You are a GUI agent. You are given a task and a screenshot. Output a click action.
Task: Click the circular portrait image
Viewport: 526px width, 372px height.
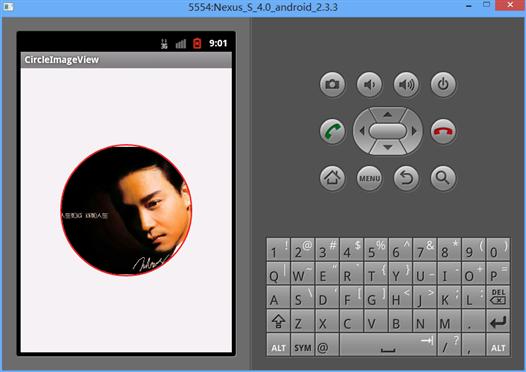(x=126, y=210)
